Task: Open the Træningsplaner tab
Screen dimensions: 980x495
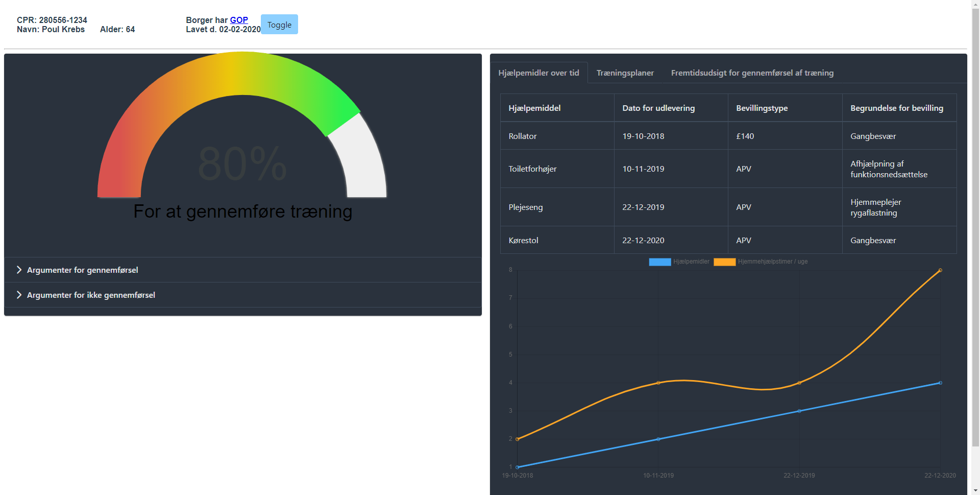Action: pyautogui.click(x=625, y=73)
